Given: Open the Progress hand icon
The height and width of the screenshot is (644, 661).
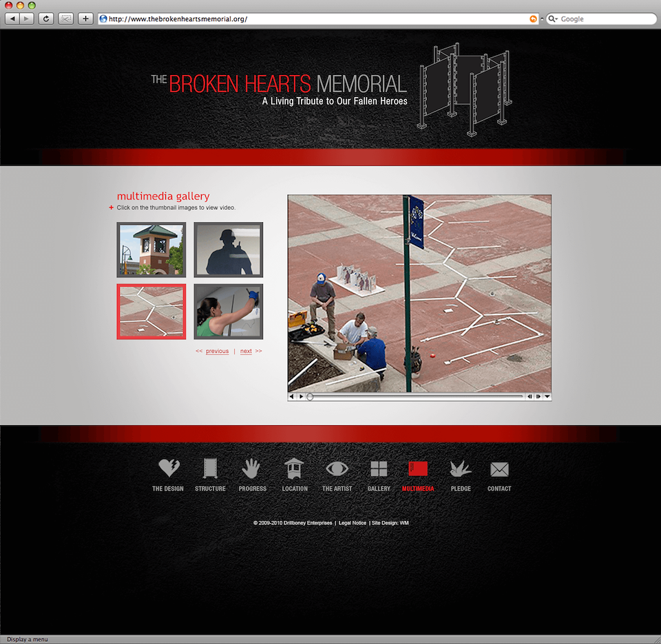Looking at the screenshot, I should coord(251,469).
